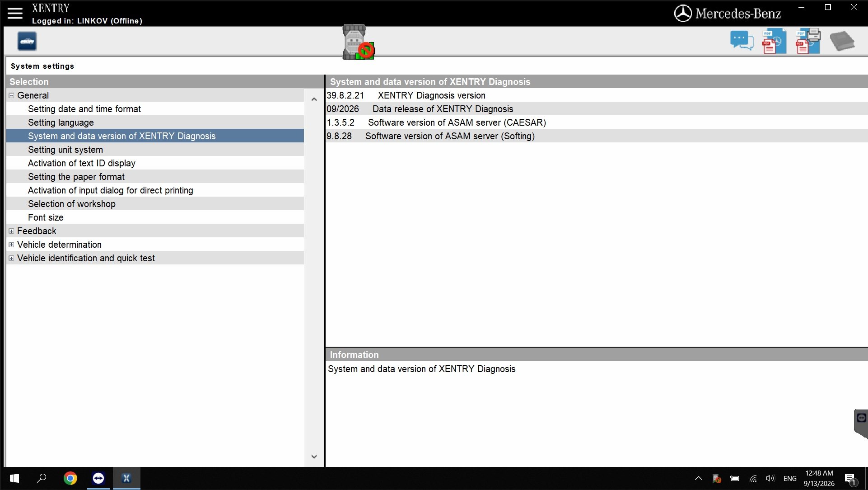This screenshot has height=490, width=868.
Task: Click the PDF history document icon
Action: [x=774, y=41]
